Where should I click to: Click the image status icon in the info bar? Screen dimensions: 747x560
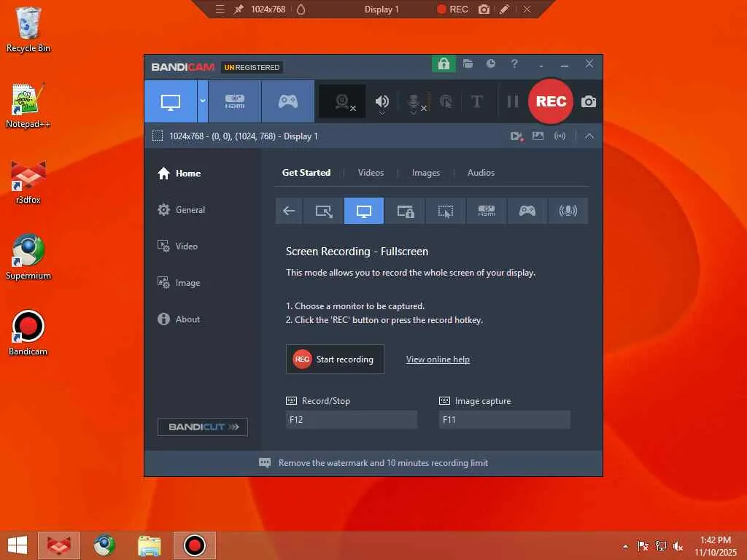[538, 136]
